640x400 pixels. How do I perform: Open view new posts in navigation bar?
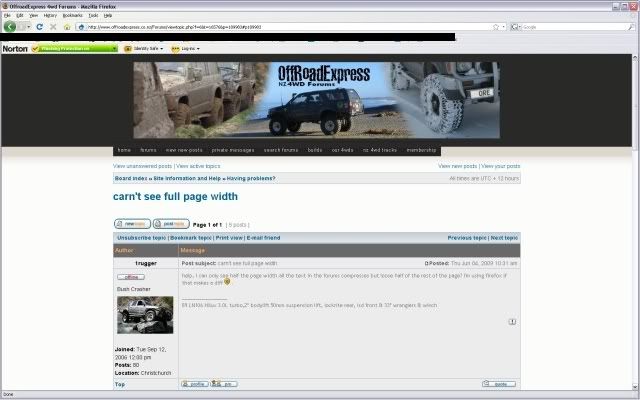coord(184,150)
